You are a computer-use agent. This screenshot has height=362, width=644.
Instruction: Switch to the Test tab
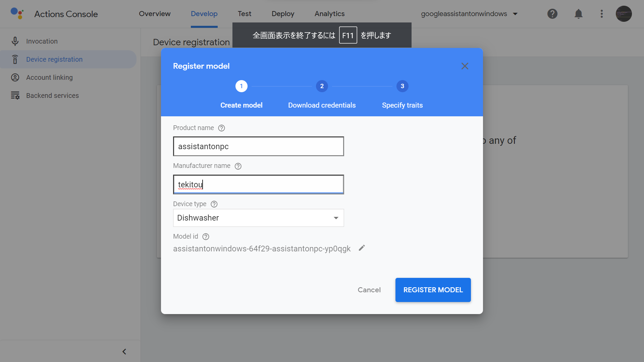click(244, 14)
